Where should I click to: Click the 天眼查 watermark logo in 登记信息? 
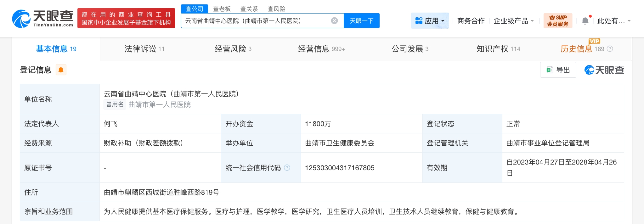[x=604, y=70]
